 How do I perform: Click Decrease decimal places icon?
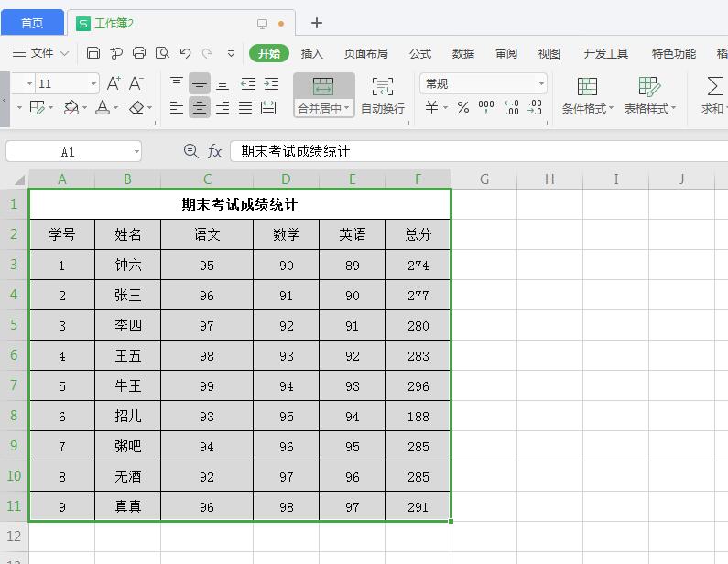[x=535, y=107]
